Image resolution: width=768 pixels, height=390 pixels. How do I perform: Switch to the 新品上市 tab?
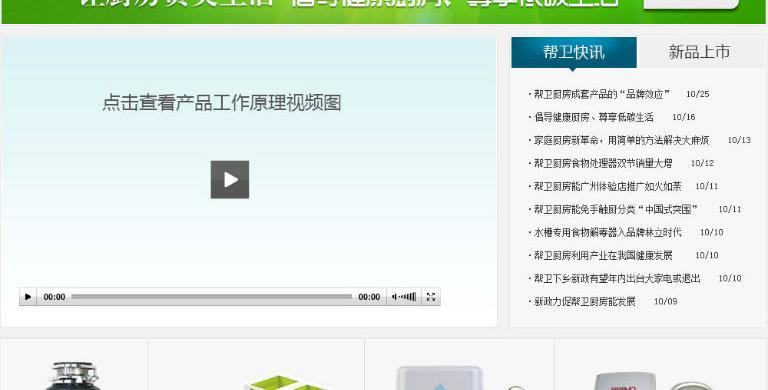point(699,52)
